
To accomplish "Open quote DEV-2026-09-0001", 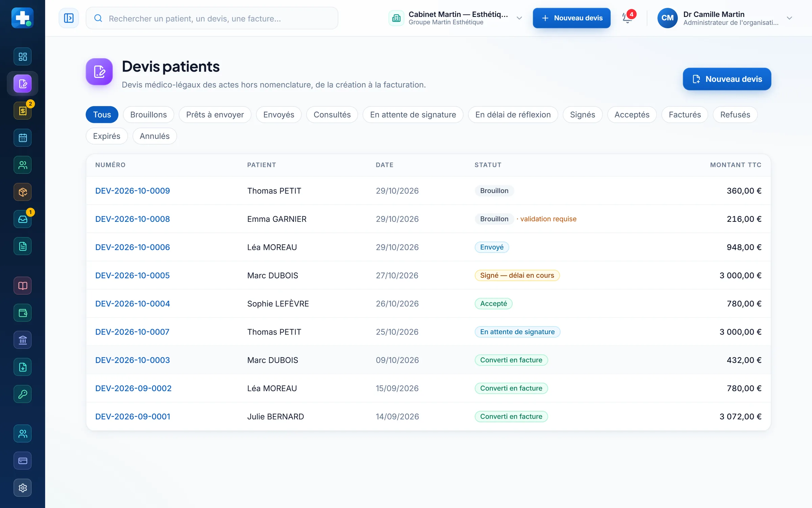I will (133, 417).
